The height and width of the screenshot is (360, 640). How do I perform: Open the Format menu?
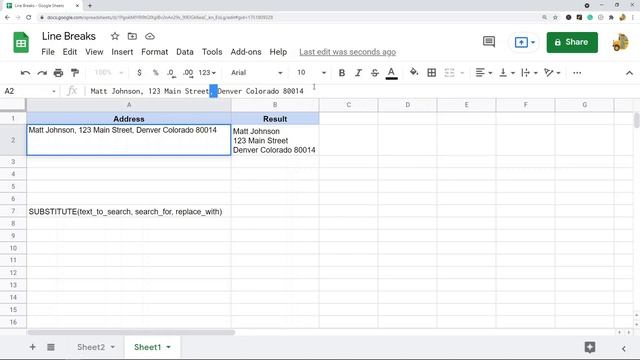pos(154,52)
